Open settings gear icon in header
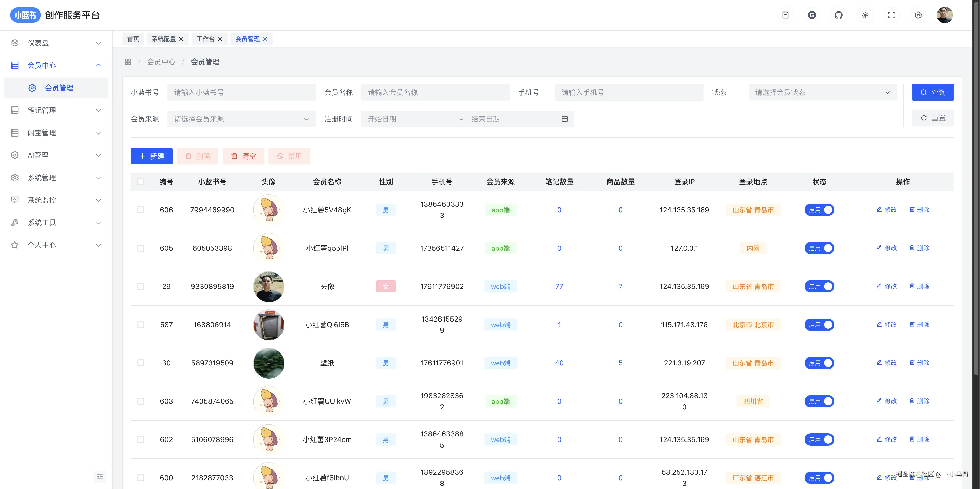The image size is (980, 489). click(918, 15)
